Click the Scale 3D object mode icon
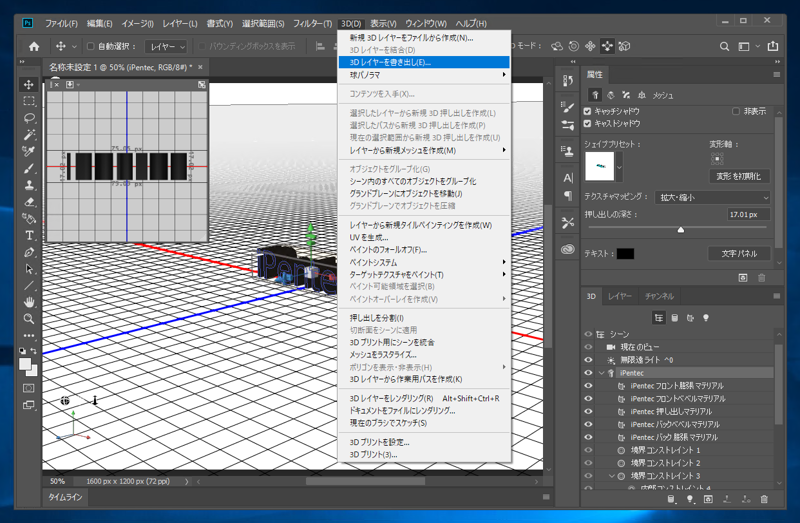This screenshot has width=800, height=523. click(x=624, y=46)
